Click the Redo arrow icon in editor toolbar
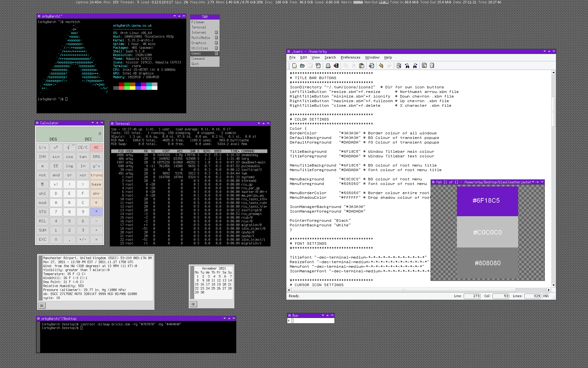Screen dimensions: 588x368 point(389,66)
